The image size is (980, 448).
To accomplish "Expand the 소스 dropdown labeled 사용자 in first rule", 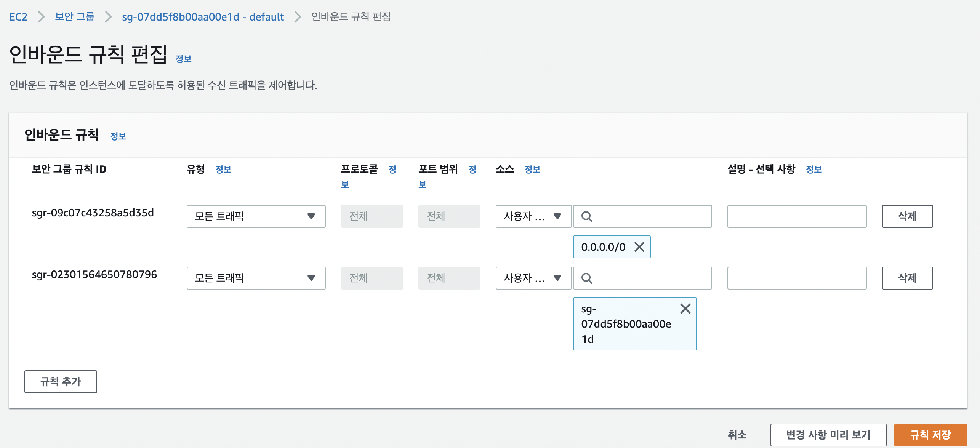I will click(x=533, y=216).
